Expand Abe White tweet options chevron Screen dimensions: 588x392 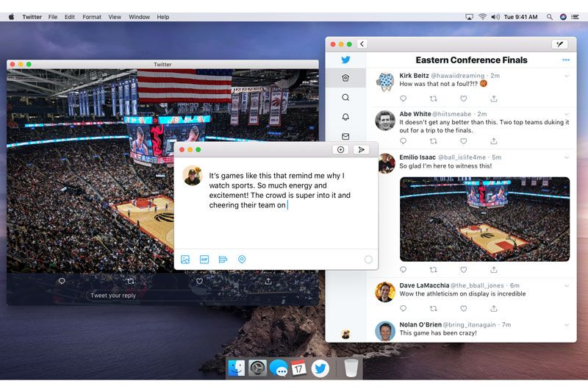point(566,114)
